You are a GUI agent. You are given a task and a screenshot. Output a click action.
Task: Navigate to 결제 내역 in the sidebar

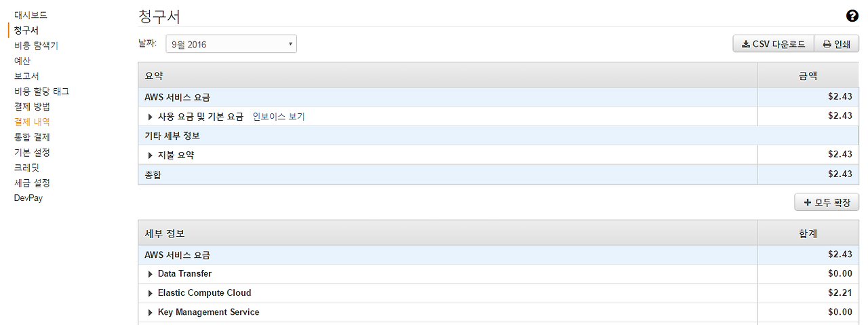tap(32, 122)
